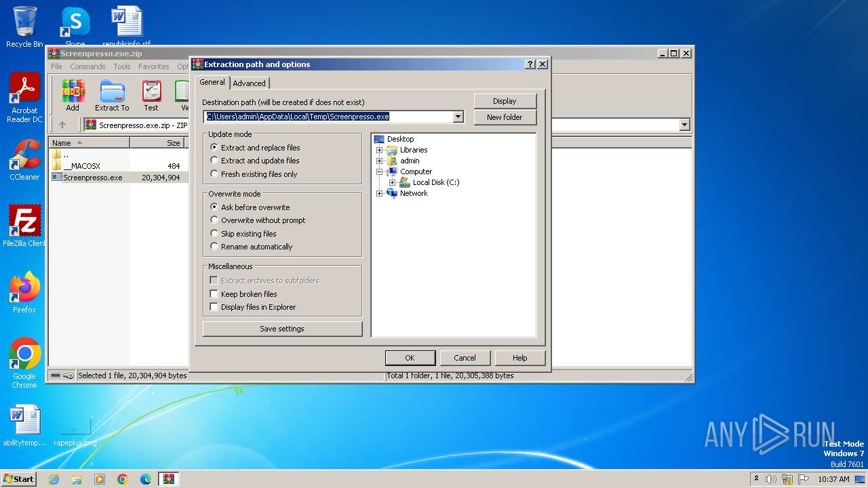Click the New folder button

click(x=505, y=117)
